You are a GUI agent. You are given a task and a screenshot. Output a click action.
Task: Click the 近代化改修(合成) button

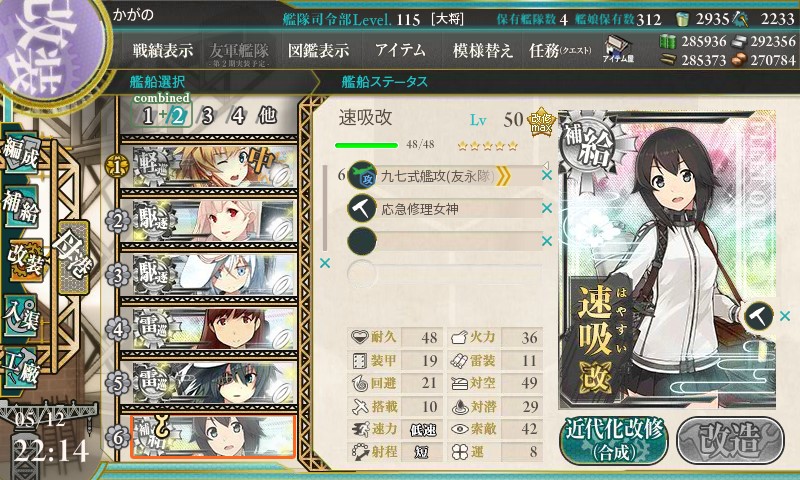point(614,440)
